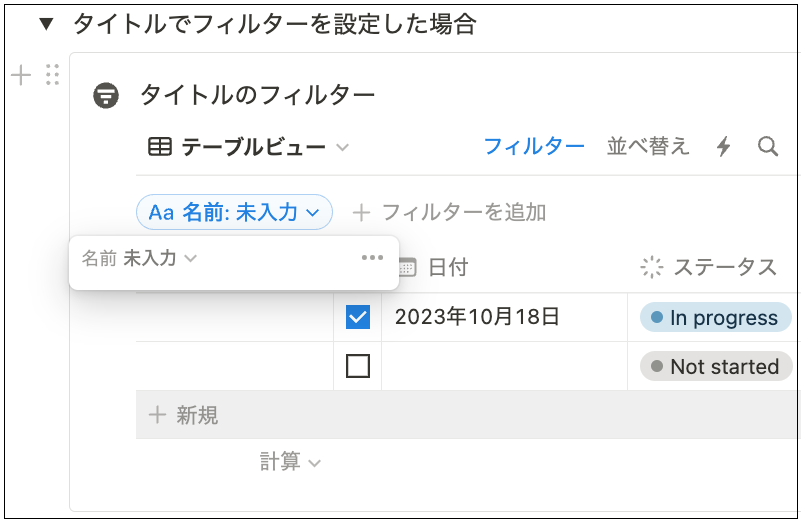Click the three-dot menu in filter popup

(x=372, y=258)
